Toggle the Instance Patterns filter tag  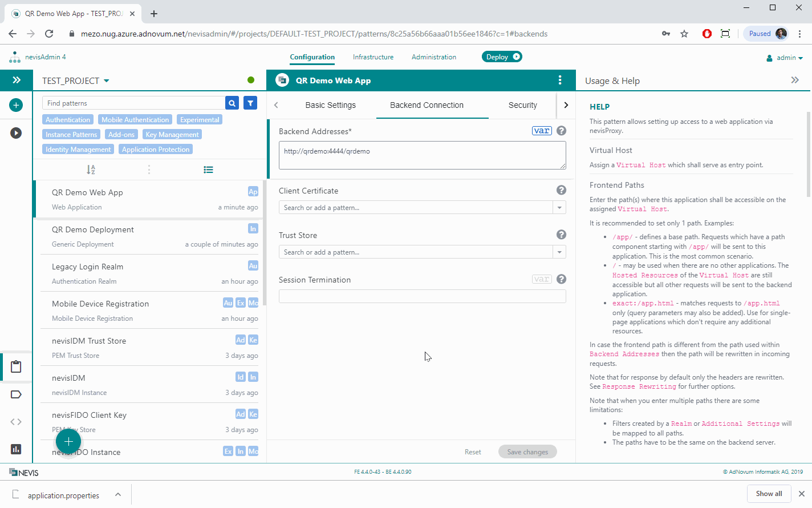pos(71,135)
